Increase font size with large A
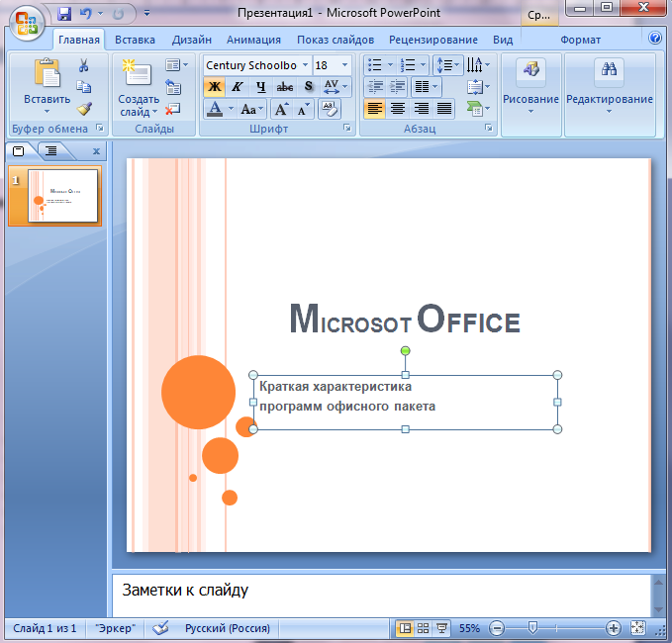Screen dimensions: 672x643 tap(281, 109)
